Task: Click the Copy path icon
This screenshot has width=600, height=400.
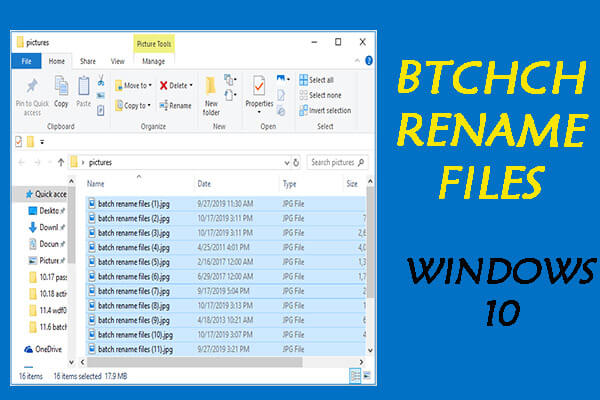Action: 101,95
